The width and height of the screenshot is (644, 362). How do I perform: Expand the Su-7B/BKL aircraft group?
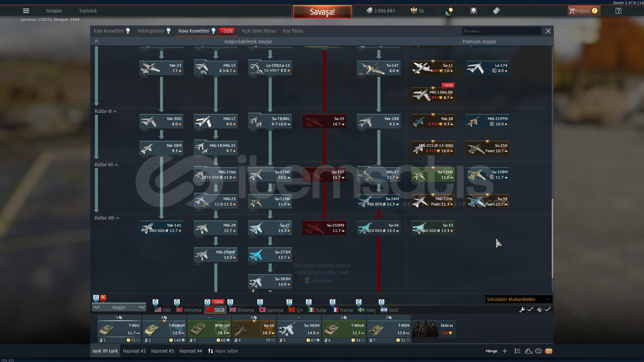[x=270, y=121]
